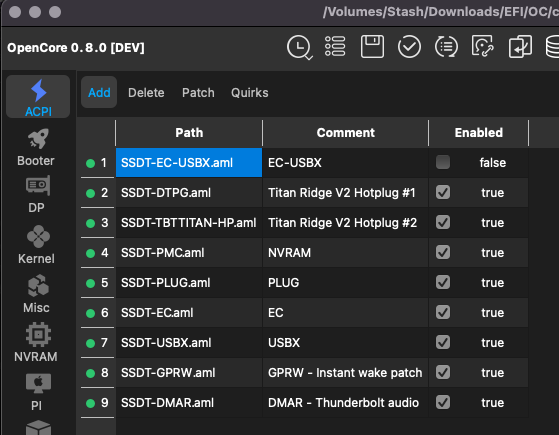559x435 pixels.
Task: Click the OpenCore 0.8.0 [DEV] version label
Action: pos(76,47)
